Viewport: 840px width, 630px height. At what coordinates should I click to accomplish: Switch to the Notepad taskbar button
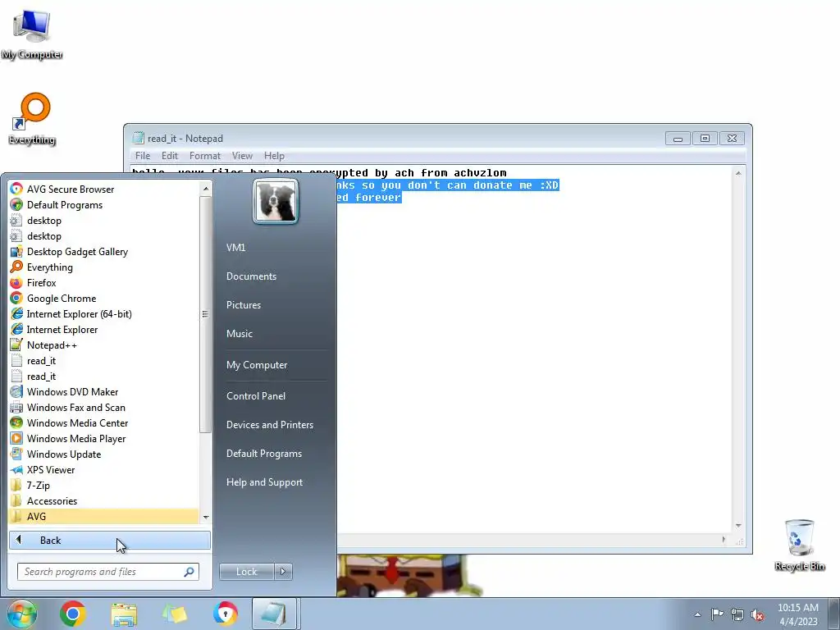[x=274, y=614]
